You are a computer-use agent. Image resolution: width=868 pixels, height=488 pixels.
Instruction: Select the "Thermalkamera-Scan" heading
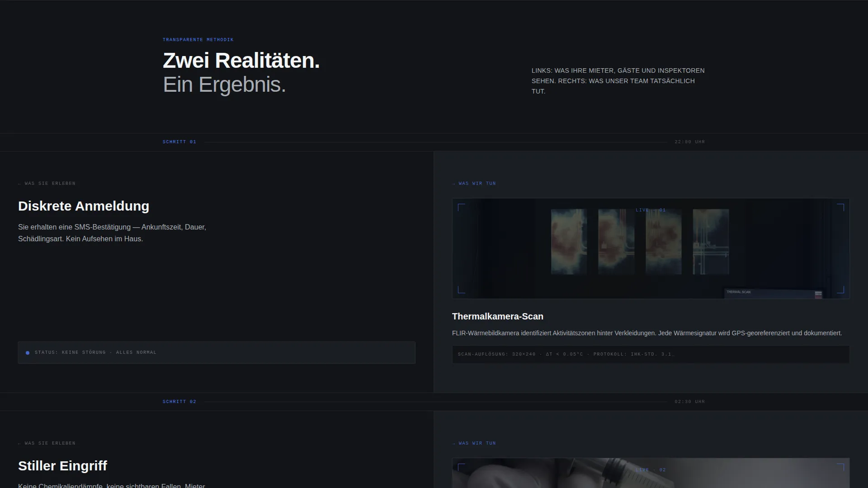coord(498,316)
